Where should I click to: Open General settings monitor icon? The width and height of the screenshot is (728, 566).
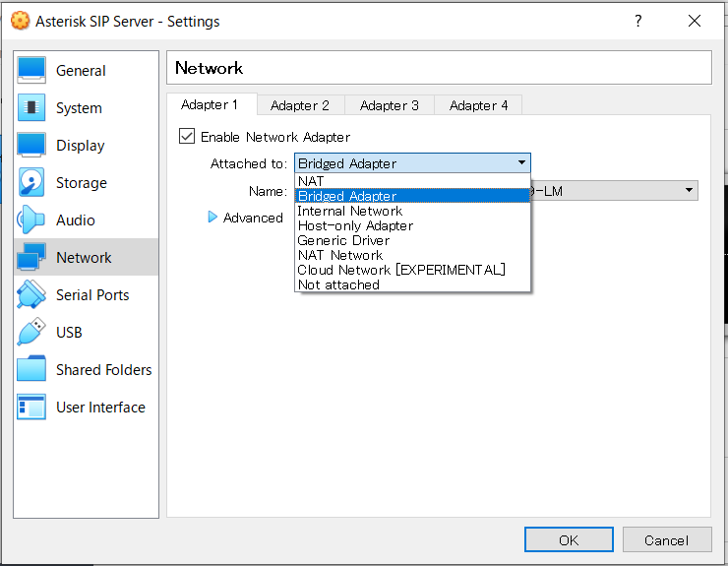click(31, 70)
